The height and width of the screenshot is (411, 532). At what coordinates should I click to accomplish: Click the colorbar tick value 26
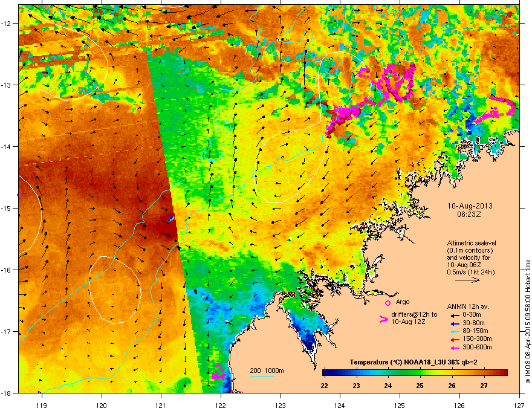[452, 386]
